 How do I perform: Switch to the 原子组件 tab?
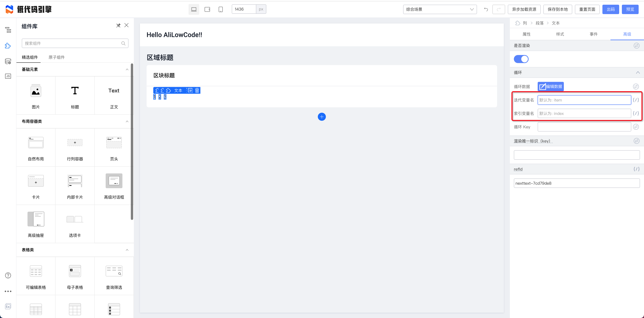click(57, 57)
